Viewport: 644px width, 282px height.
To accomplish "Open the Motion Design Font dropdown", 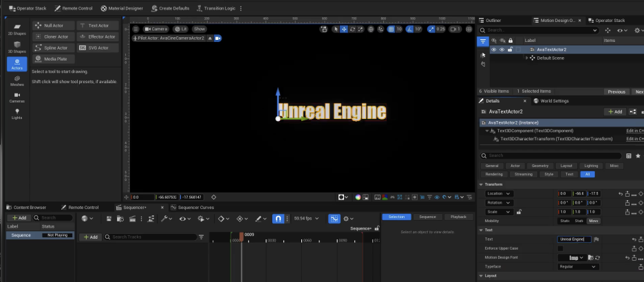I will (x=571, y=258).
